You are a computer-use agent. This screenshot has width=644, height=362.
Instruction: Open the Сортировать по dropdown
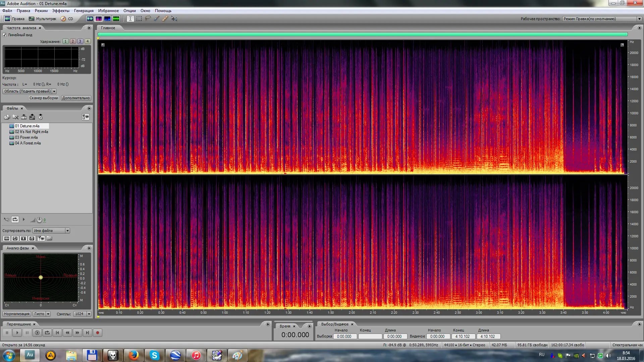(67, 231)
